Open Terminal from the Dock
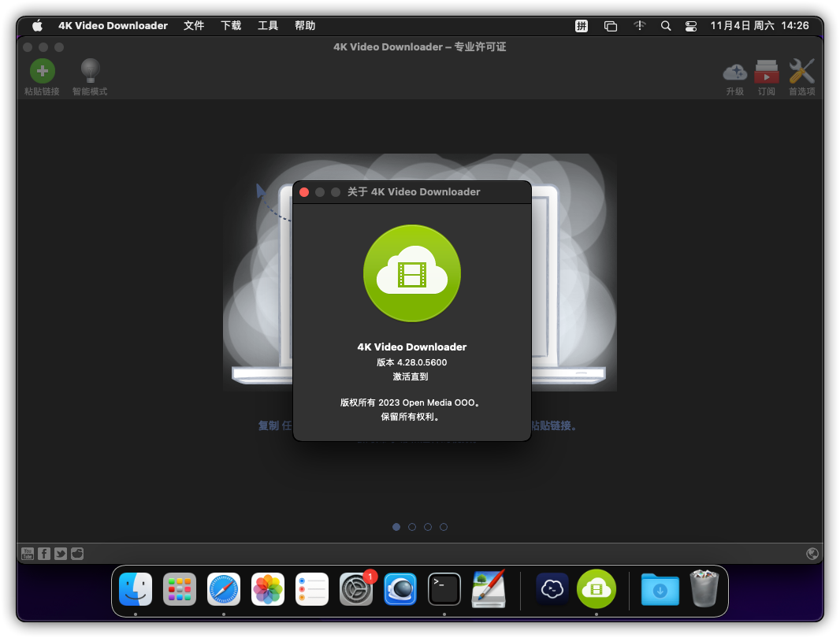 coord(444,589)
